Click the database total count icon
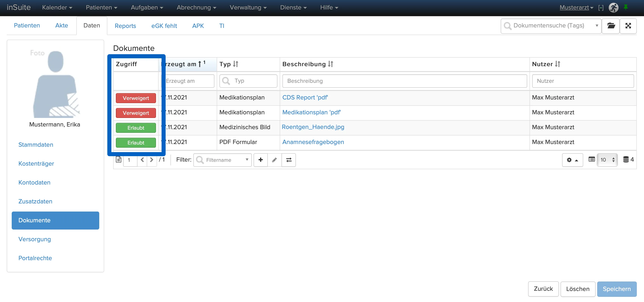Image resolution: width=644 pixels, height=302 pixels. (x=626, y=159)
